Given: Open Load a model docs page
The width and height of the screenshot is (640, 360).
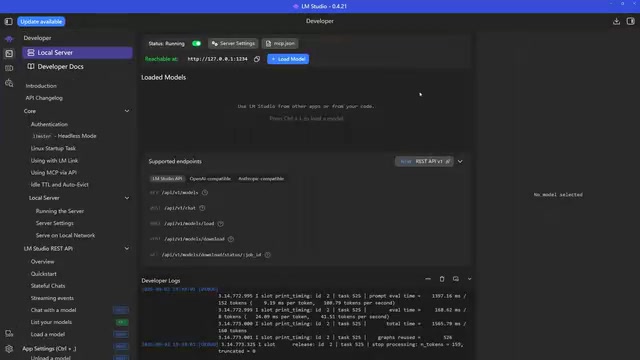Looking at the screenshot, I should click(x=47, y=334).
